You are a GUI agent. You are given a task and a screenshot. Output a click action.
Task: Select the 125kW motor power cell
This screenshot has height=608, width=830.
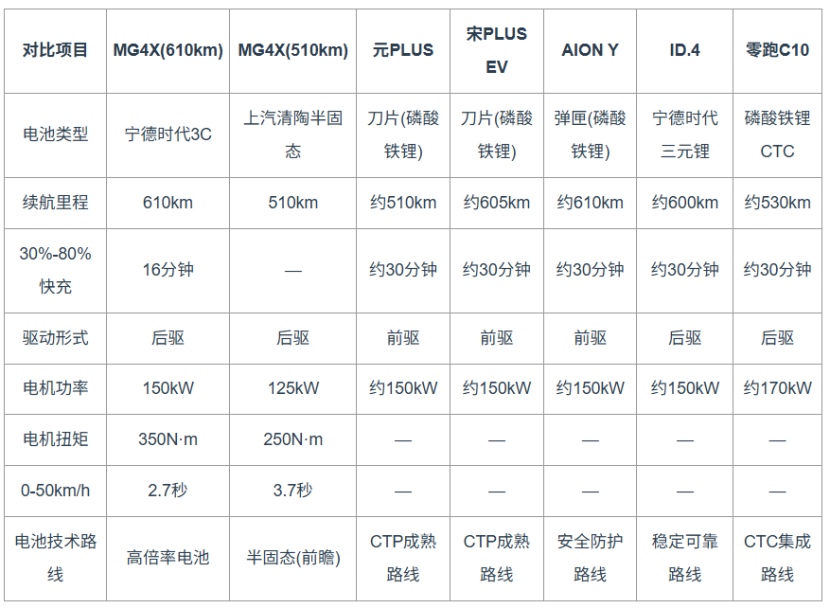(293, 388)
